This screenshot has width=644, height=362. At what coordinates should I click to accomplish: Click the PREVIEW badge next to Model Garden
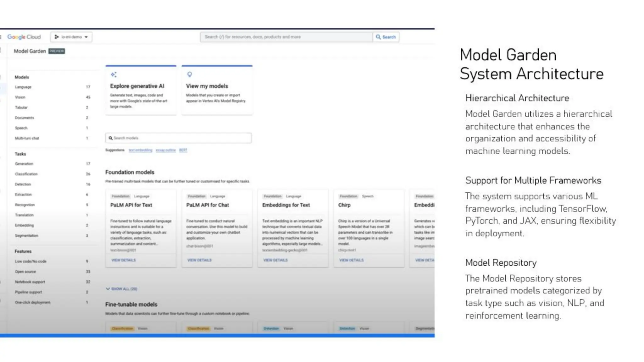point(57,51)
